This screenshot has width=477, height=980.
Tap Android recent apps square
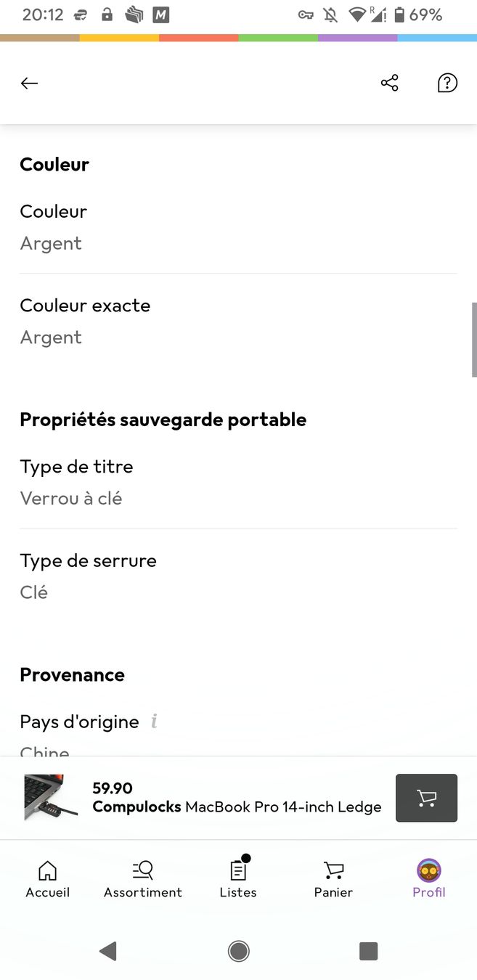click(369, 951)
